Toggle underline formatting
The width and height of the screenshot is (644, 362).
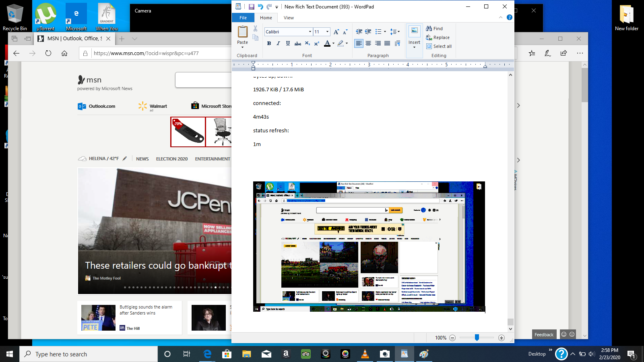pyautogui.click(x=288, y=43)
